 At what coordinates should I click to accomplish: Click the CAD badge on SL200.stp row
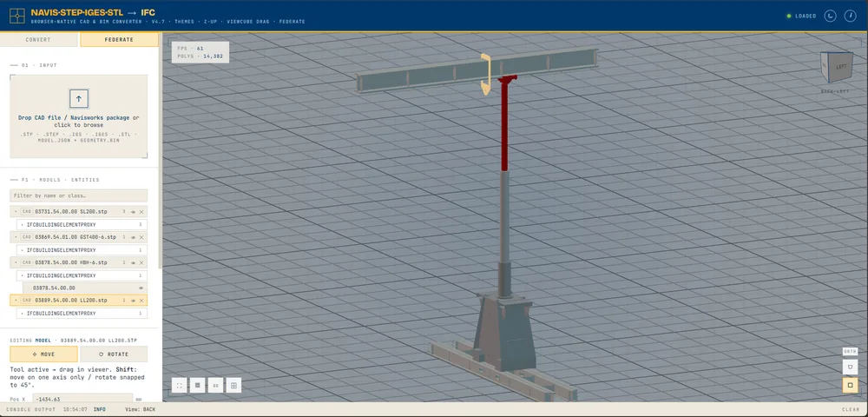point(27,212)
